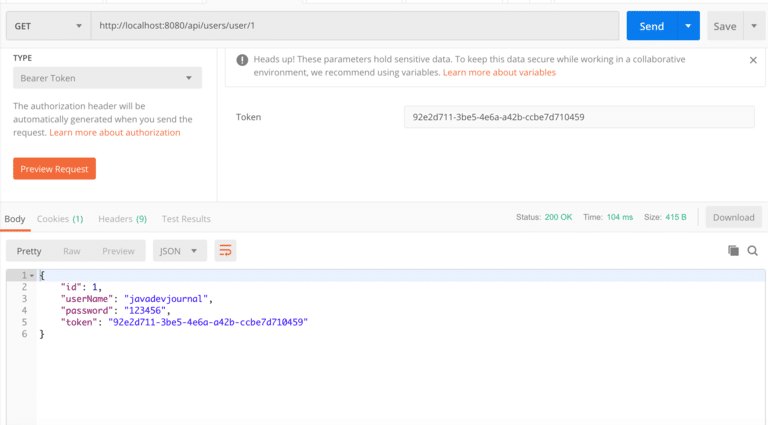Click the Preview Request button
Screen dimensions: 768x425
pyautogui.click(x=54, y=169)
